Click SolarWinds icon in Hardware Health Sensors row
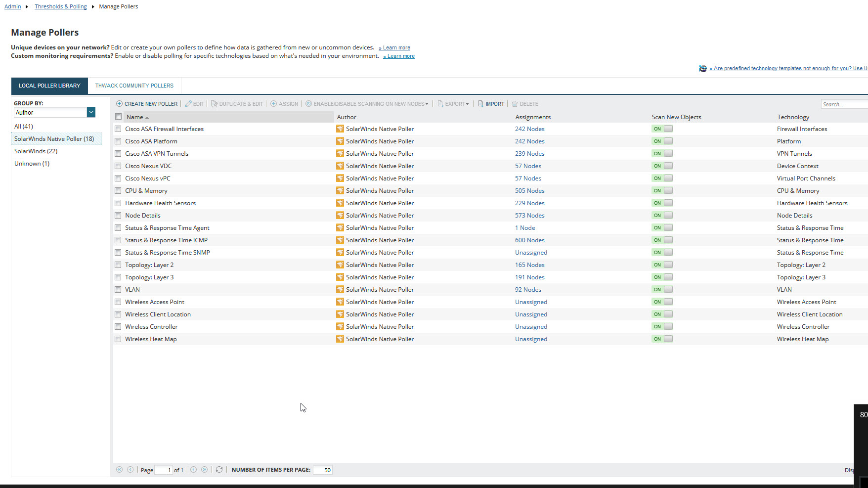 340,203
